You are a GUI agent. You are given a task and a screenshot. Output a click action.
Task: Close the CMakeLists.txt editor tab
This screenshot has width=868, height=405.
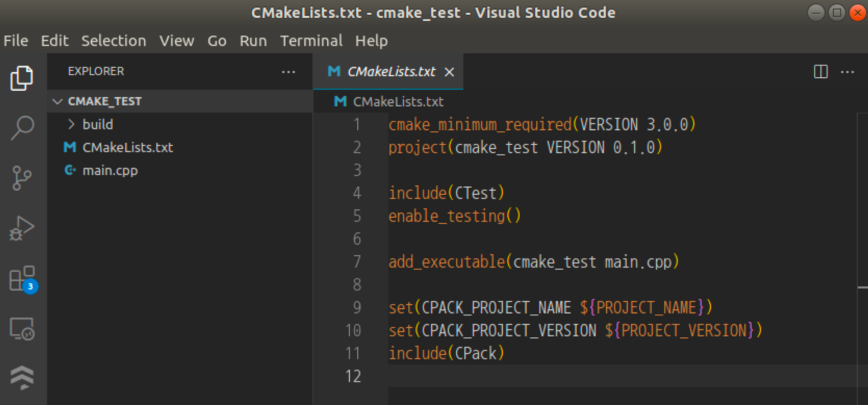(x=449, y=72)
